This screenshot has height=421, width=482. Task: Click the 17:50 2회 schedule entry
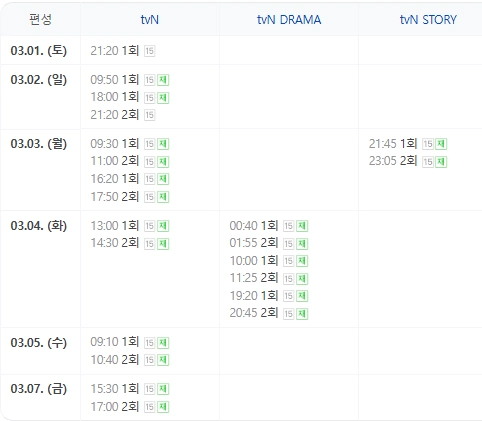(x=114, y=196)
